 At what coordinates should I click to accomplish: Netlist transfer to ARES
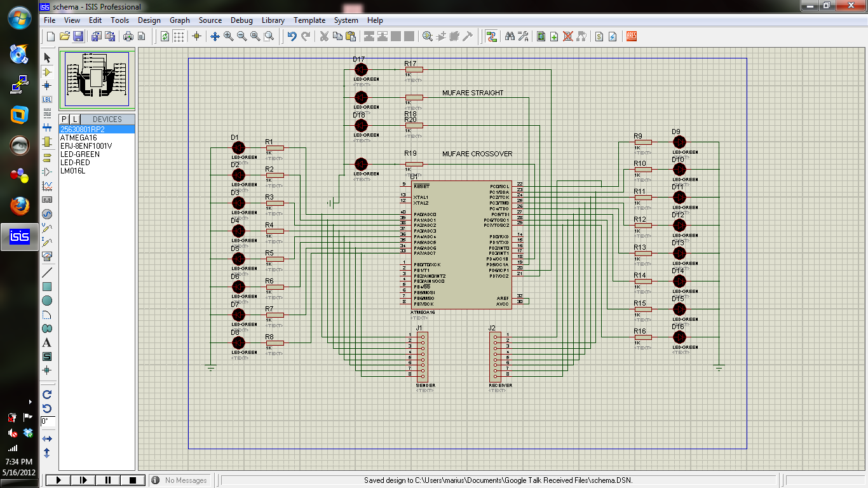[632, 36]
